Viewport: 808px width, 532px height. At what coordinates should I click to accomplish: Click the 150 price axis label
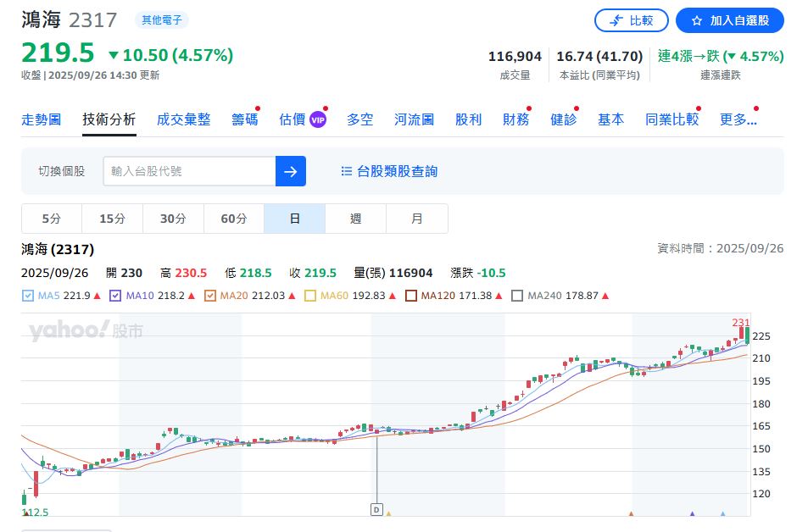point(761,449)
